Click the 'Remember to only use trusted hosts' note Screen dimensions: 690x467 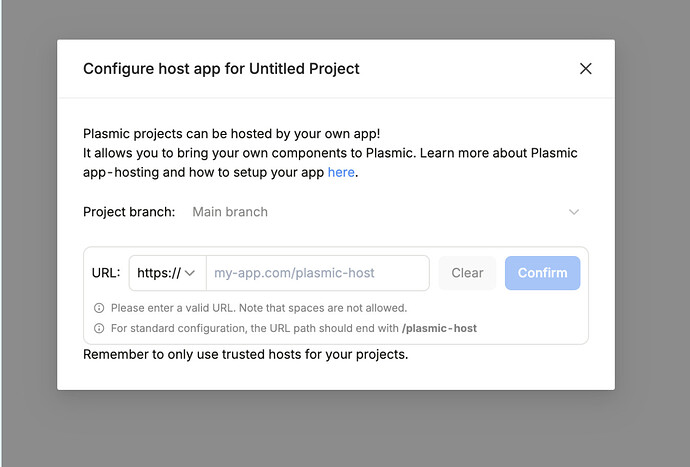[x=245, y=354]
